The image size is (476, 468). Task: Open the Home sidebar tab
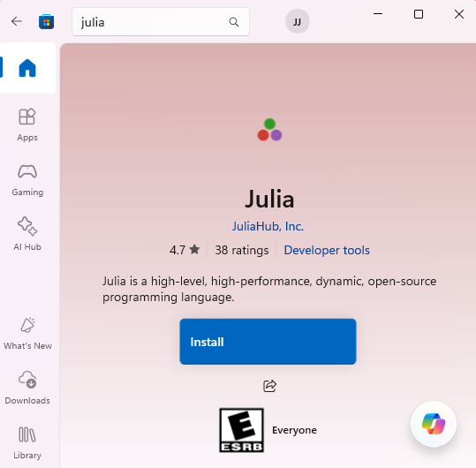27,68
